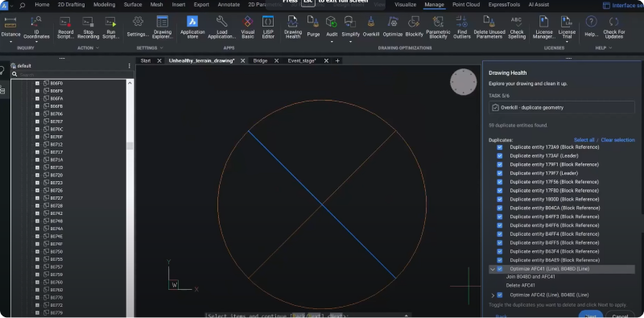Start Record Script
The height and width of the screenshot is (318, 644).
tap(65, 22)
